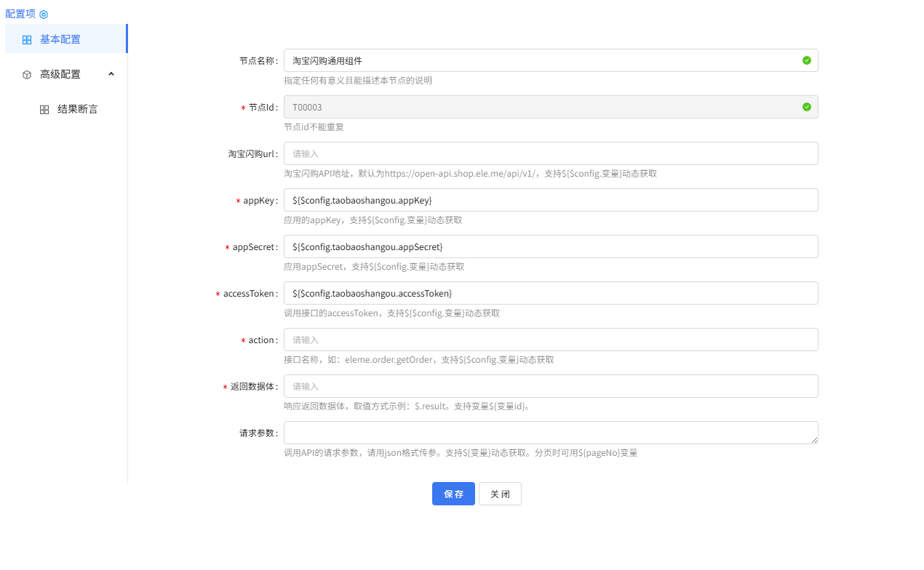Click green check icon in 节点名称 field

(807, 60)
